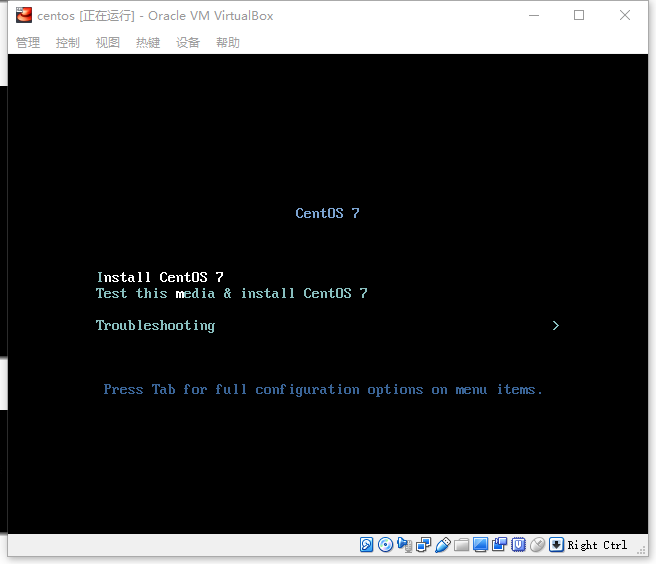
Task: Click the audio status icon
Action: click(405, 545)
